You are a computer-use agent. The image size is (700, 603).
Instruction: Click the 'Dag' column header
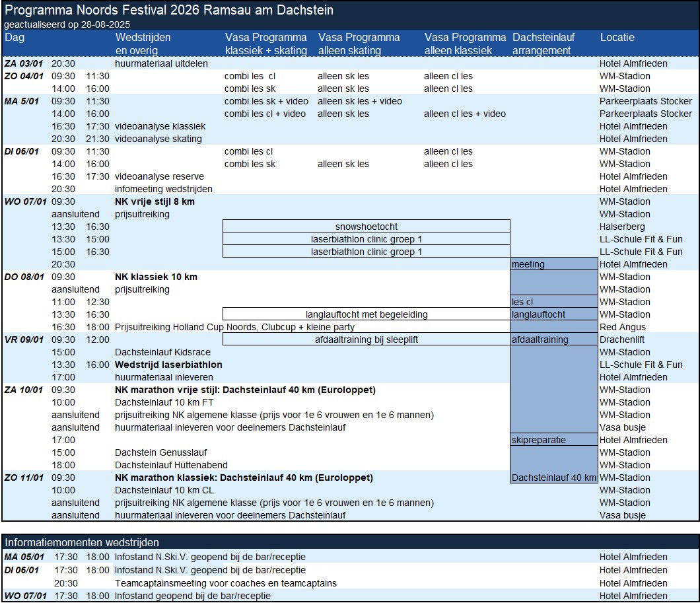(x=15, y=38)
